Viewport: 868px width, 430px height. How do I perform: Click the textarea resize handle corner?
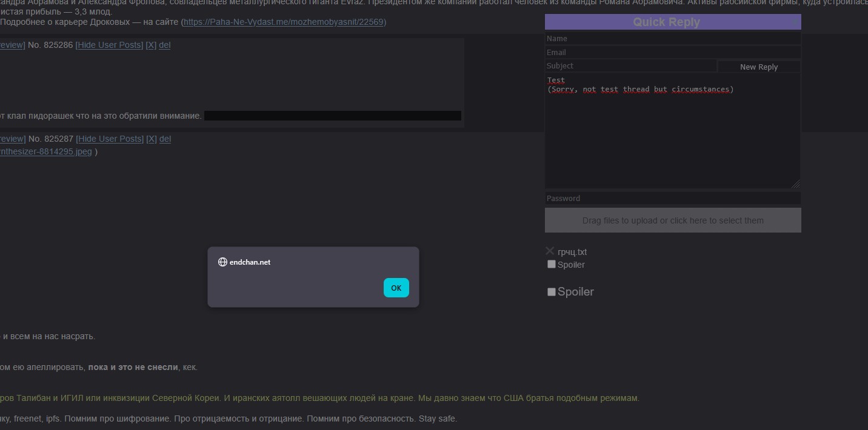coord(796,184)
